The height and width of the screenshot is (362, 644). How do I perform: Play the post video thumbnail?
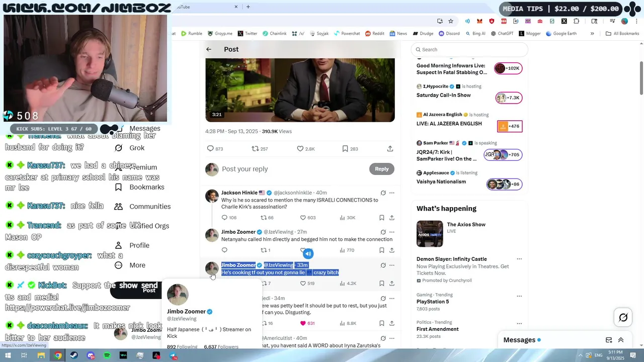(300, 90)
